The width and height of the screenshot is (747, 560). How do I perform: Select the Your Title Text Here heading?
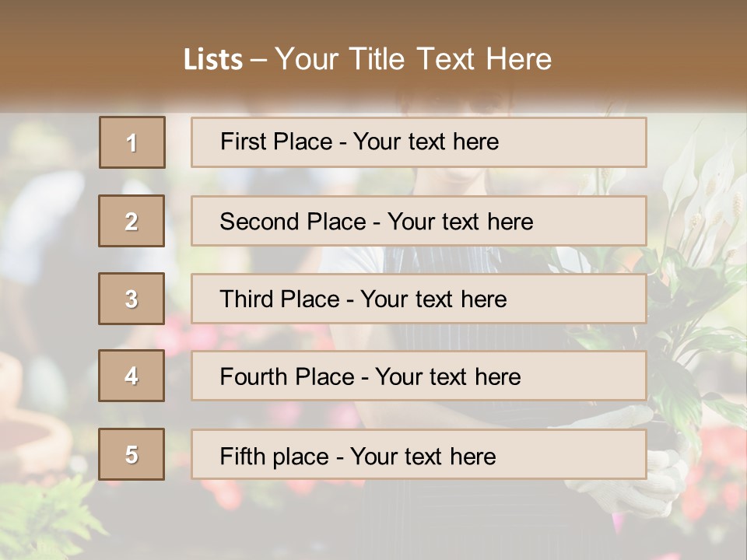click(x=413, y=59)
